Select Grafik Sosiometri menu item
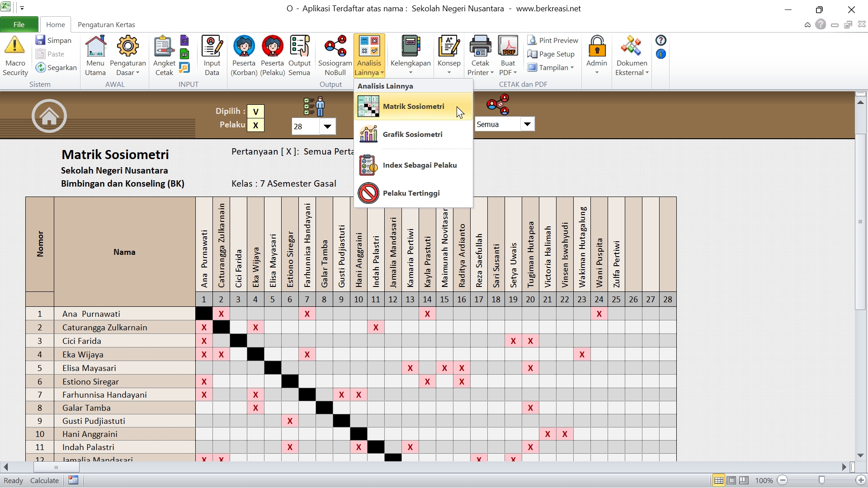 pos(413,135)
